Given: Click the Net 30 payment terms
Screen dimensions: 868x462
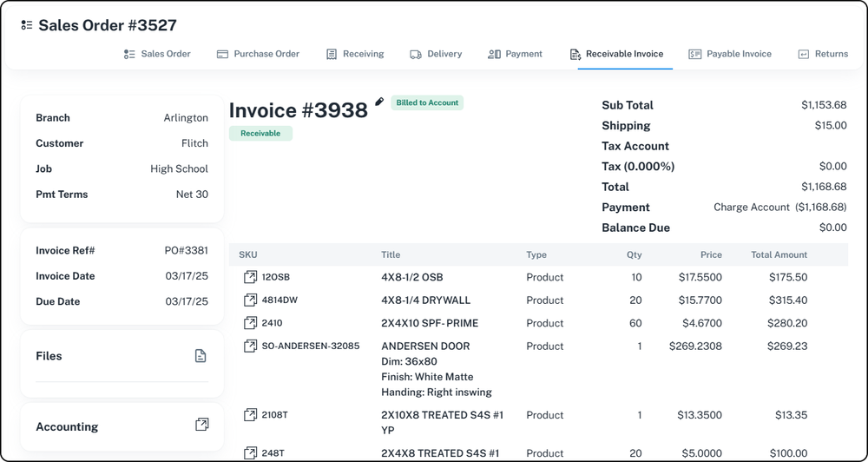Looking at the screenshot, I should point(192,194).
